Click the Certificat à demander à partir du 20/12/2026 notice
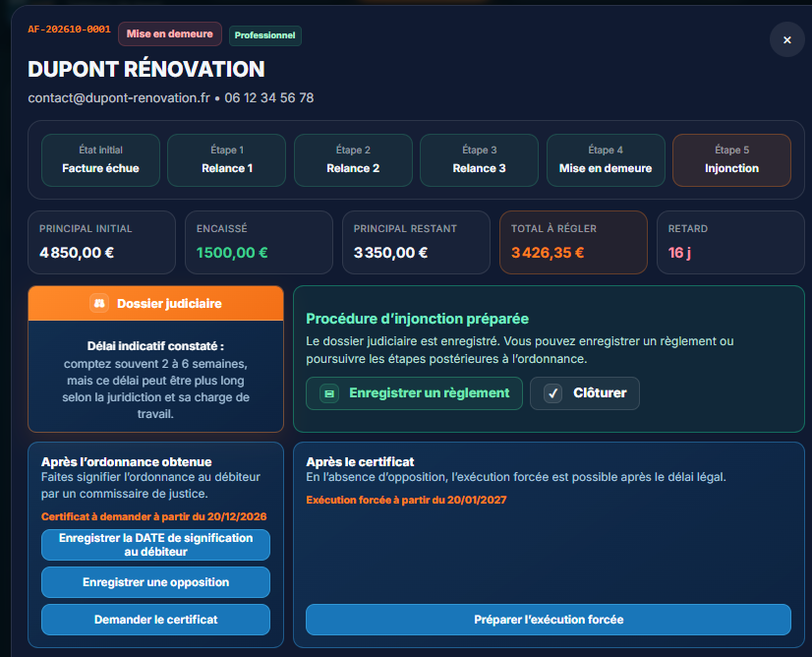This screenshot has height=657, width=812. click(x=153, y=516)
